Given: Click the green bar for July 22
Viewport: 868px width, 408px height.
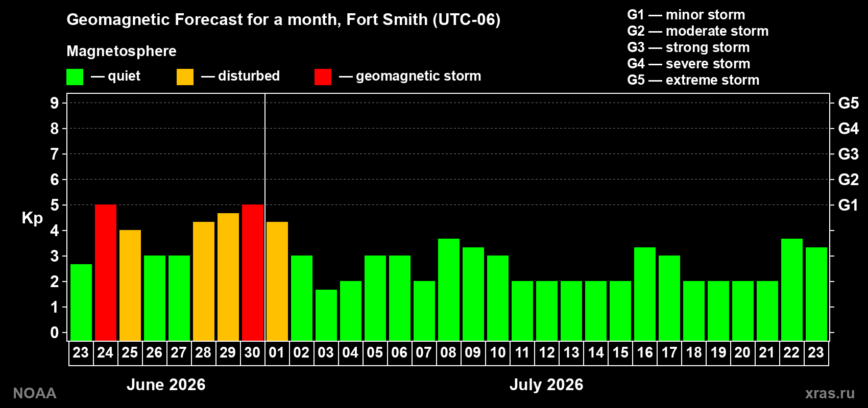Looking at the screenshot, I should (792, 290).
